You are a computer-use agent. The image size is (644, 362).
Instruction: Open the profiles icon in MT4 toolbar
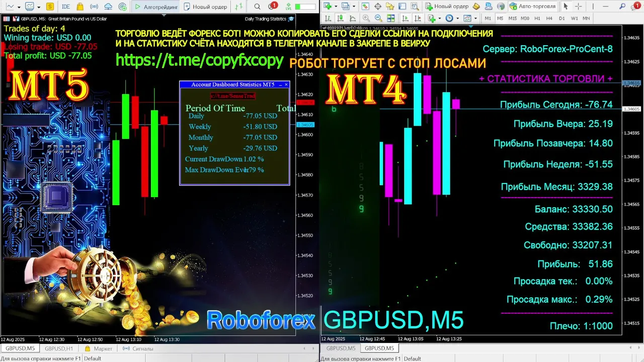coord(345,6)
